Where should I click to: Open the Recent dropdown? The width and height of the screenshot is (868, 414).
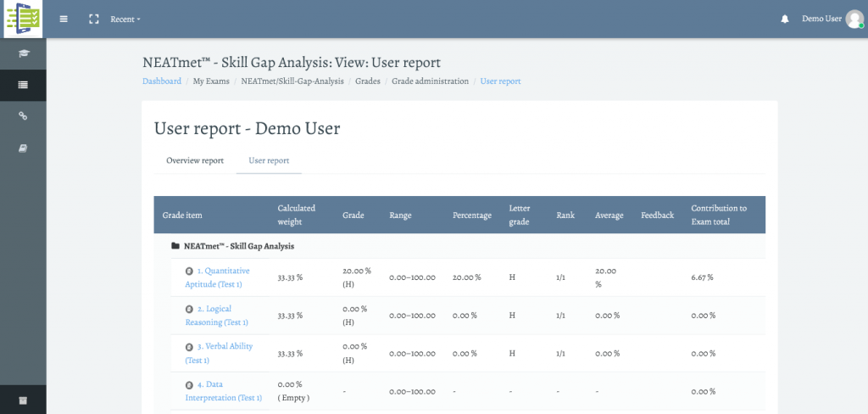pyautogui.click(x=125, y=19)
